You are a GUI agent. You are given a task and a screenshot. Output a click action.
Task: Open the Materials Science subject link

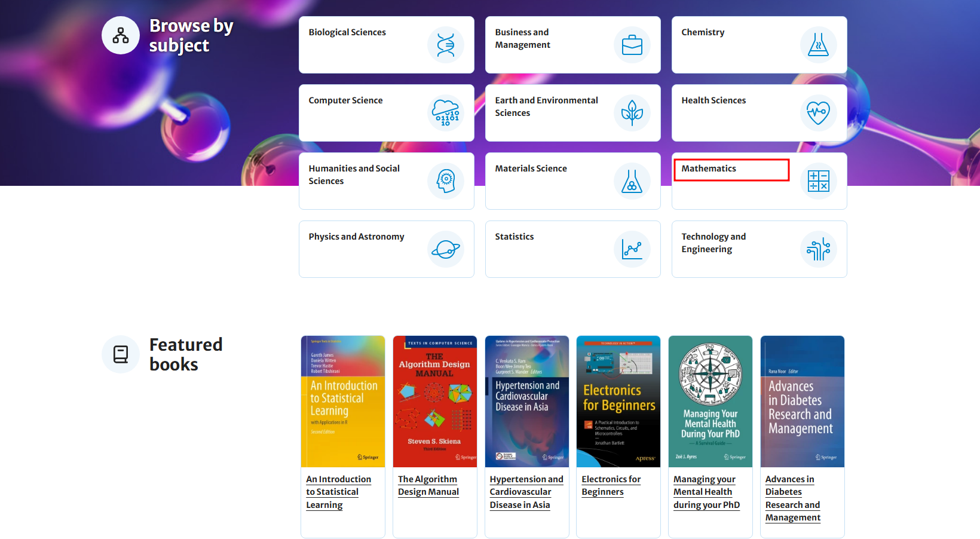click(x=531, y=169)
